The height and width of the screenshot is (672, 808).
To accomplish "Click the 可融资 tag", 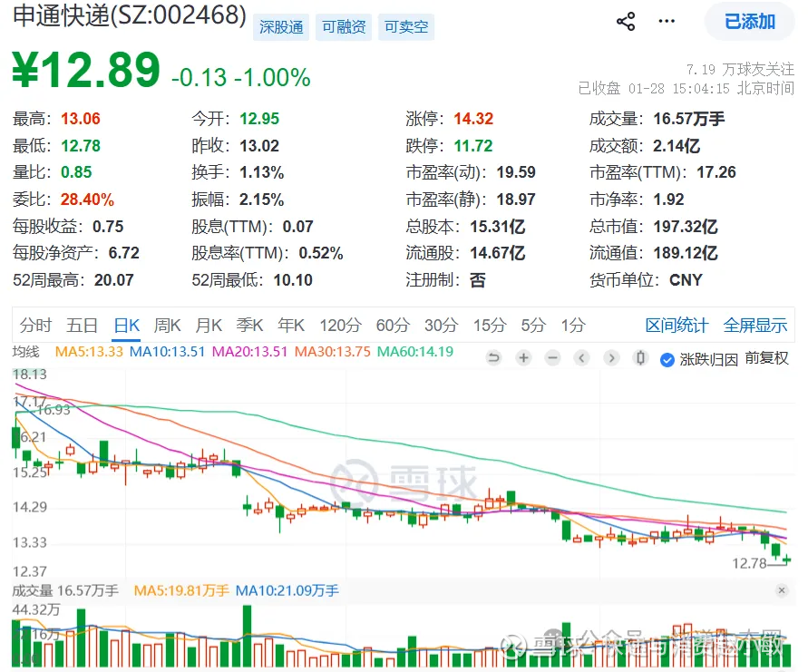I will coord(344,27).
